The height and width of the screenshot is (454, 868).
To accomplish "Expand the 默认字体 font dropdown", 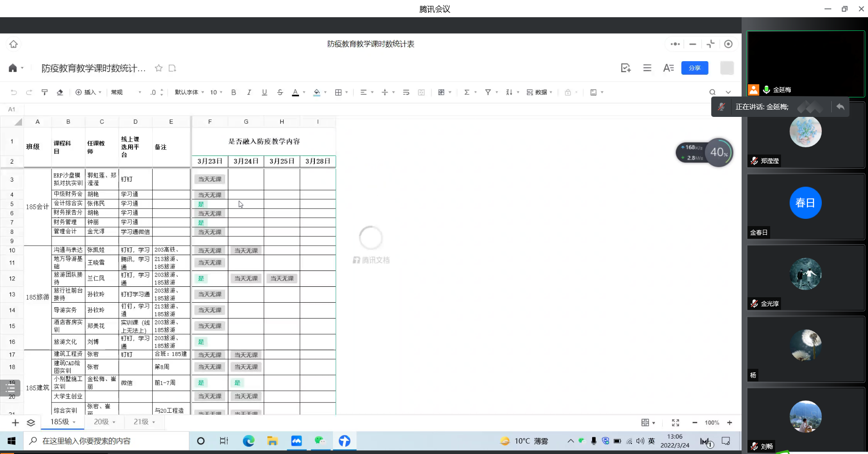I will [189, 92].
